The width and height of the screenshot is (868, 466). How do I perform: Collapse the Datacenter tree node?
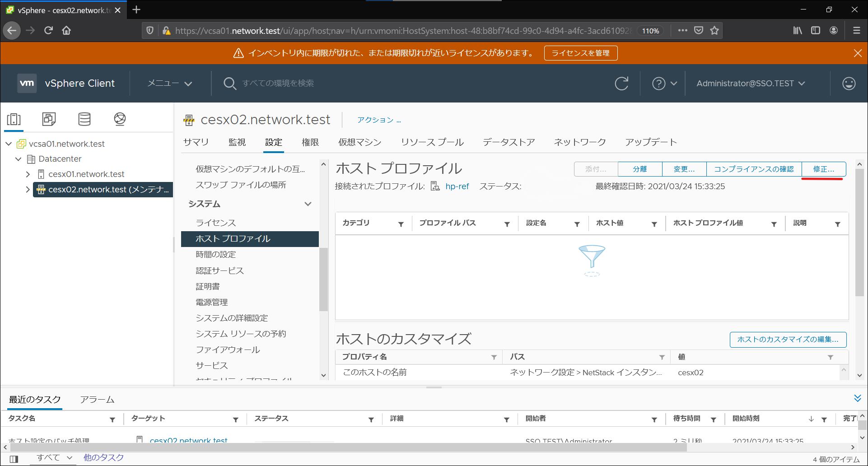(x=18, y=159)
